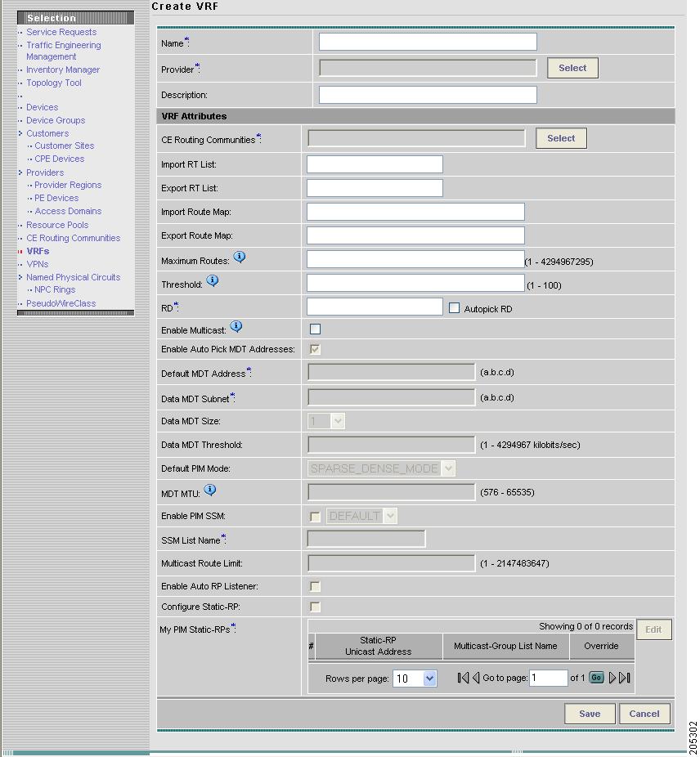Open VPNs sidebar link

[37, 264]
